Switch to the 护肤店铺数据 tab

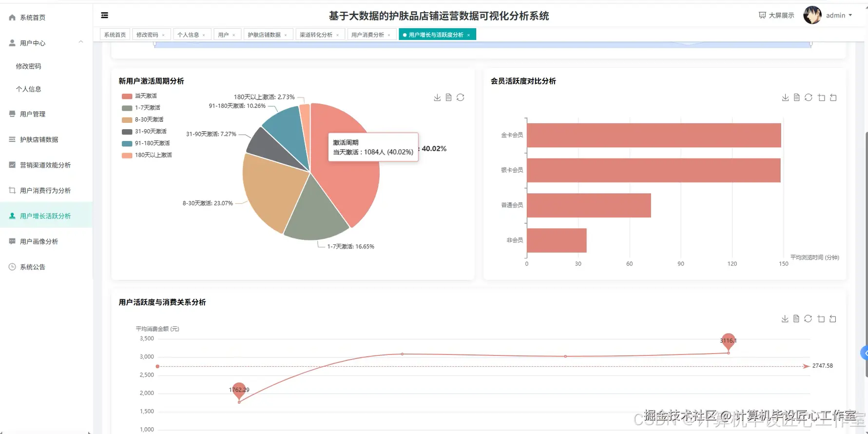[264, 35]
